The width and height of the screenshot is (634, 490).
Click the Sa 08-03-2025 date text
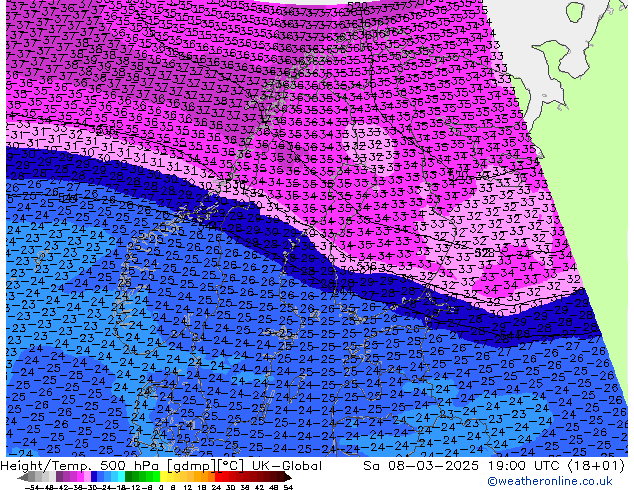click(421, 466)
